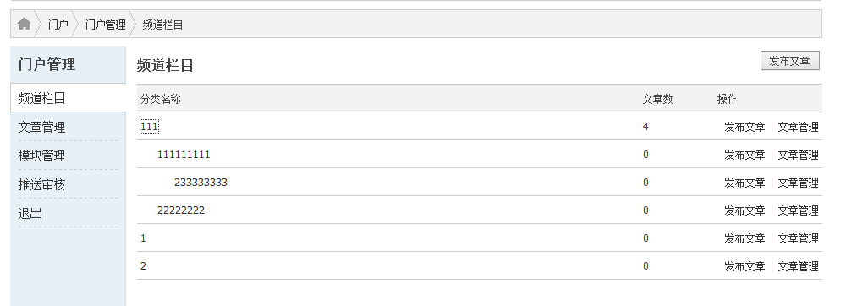Open 文章管理 in the sidebar
Image resolution: width=868 pixels, height=306 pixels.
coord(41,127)
